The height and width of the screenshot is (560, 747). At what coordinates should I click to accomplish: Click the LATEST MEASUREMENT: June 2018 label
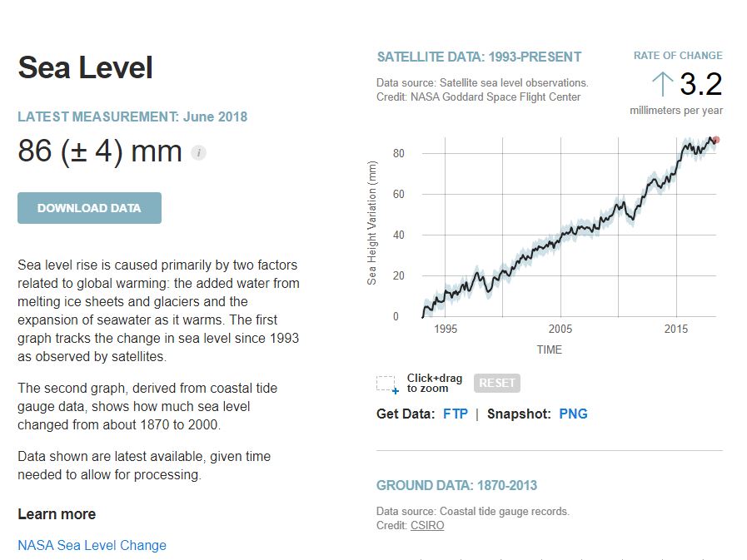(x=132, y=116)
